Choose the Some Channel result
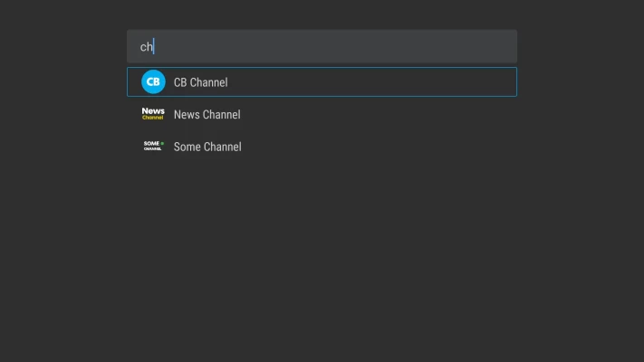Viewport: 644px width, 362px height. coord(322,147)
